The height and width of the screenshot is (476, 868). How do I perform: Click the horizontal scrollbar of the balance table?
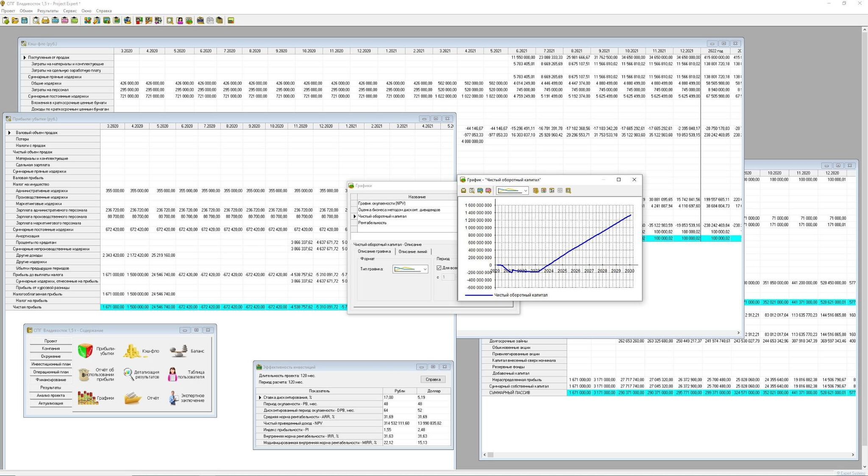pos(670,454)
